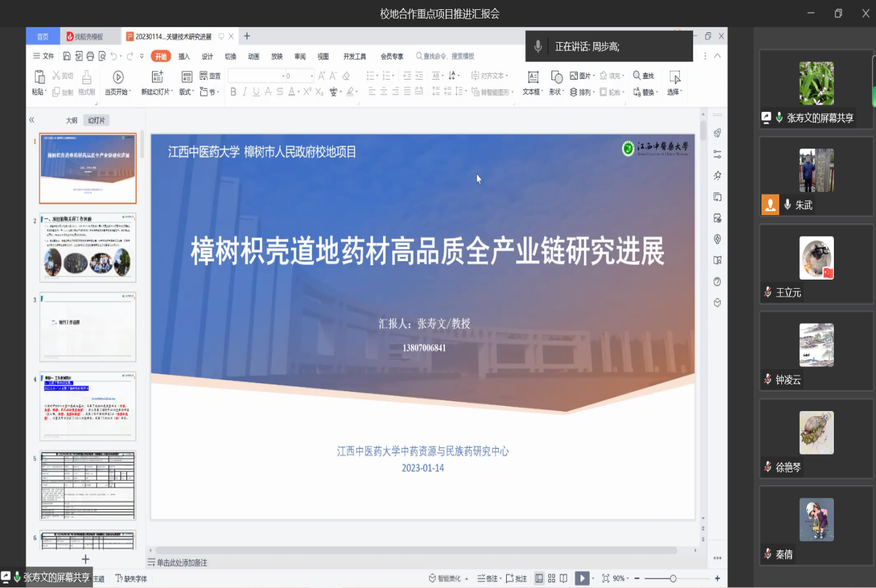876x588 pixels.
Task: Click the Redo arrow icon
Action: pyautogui.click(x=130, y=56)
